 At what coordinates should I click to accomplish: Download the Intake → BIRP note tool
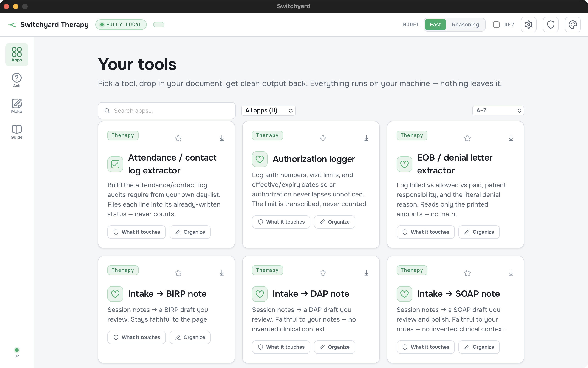(x=222, y=273)
